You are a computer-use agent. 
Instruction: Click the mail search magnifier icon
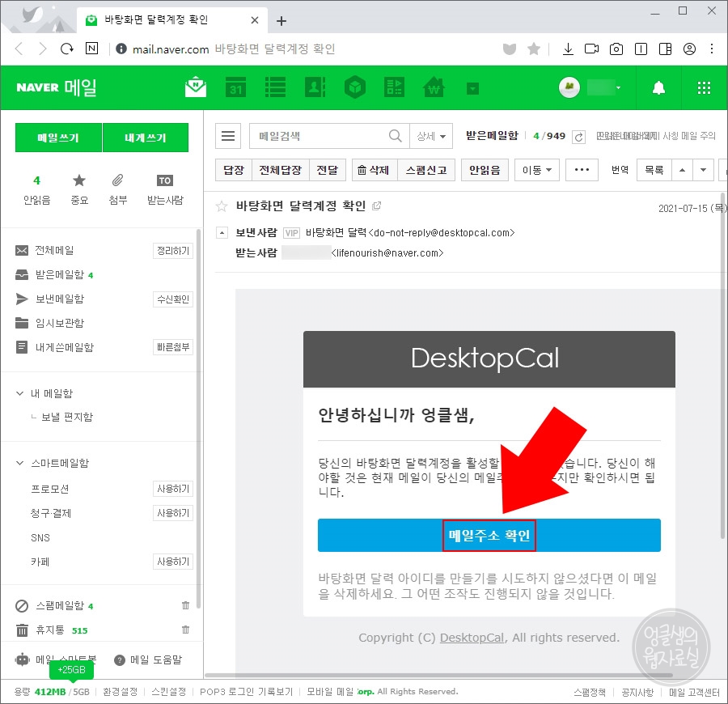point(395,136)
